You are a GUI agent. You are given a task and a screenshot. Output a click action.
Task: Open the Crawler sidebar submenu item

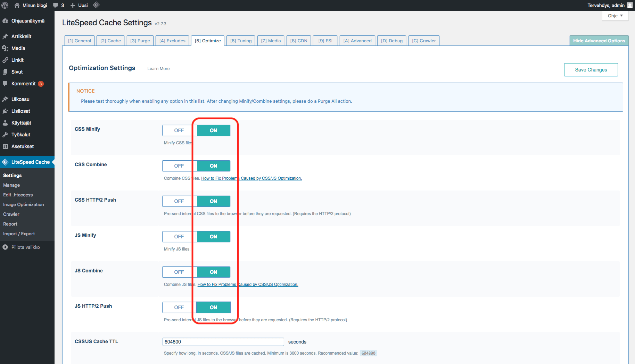click(x=11, y=214)
